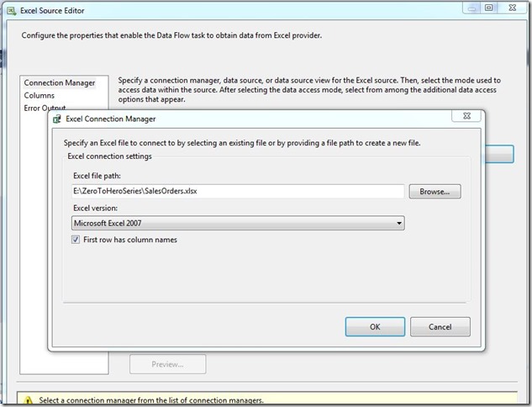Click the Excel Source Editor title icon
This screenshot has height=407, width=532.
click(11, 11)
